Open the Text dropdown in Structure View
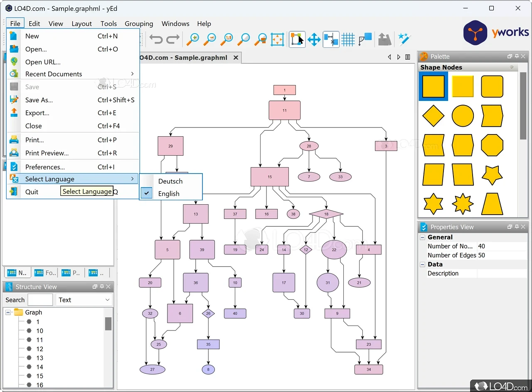This screenshot has width=532, height=392. coord(84,300)
